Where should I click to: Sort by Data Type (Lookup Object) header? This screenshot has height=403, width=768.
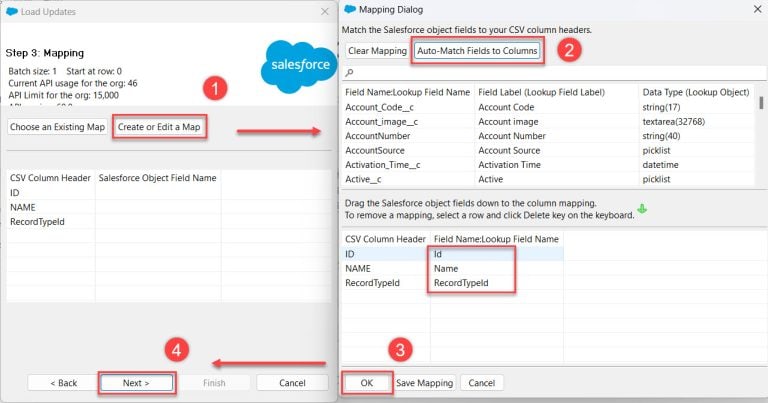(696, 93)
